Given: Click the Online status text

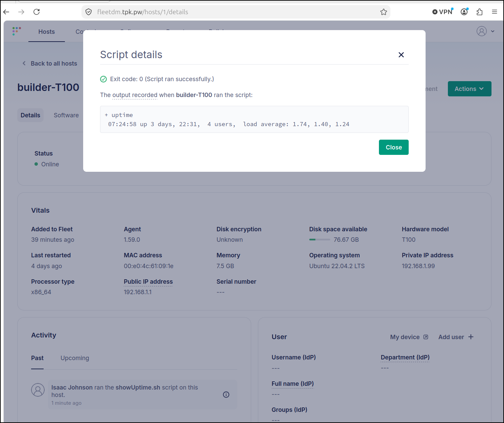Looking at the screenshot, I should click(50, 164).
